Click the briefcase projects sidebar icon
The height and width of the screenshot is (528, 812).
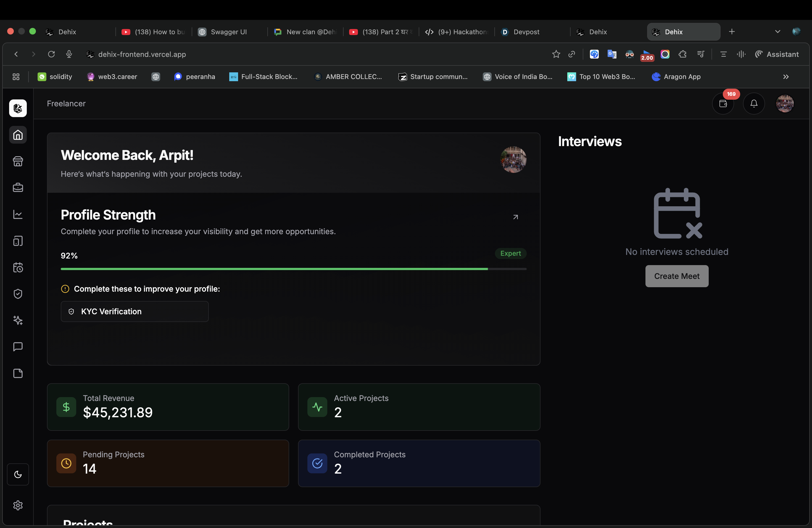pos(18,187)
